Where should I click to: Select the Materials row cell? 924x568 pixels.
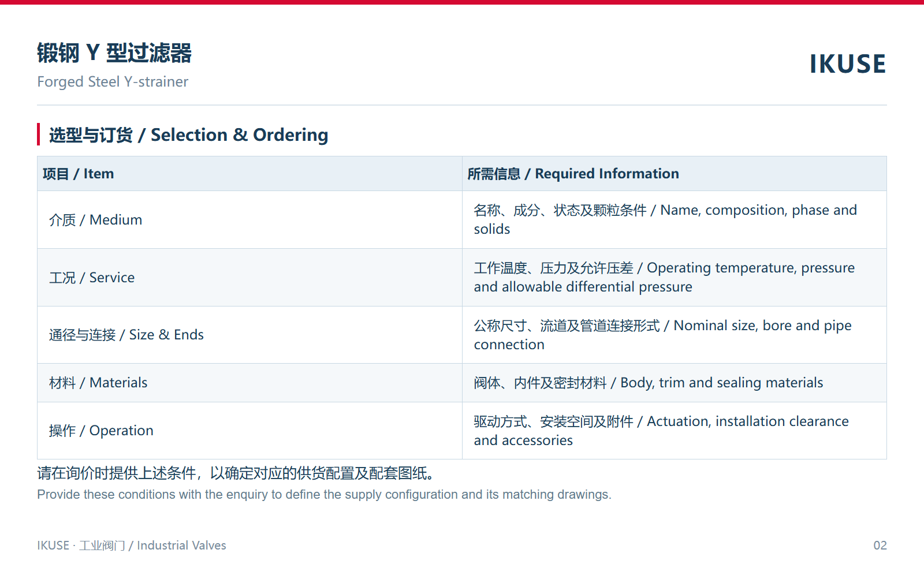pyautogui.click(x=249, y=383)
